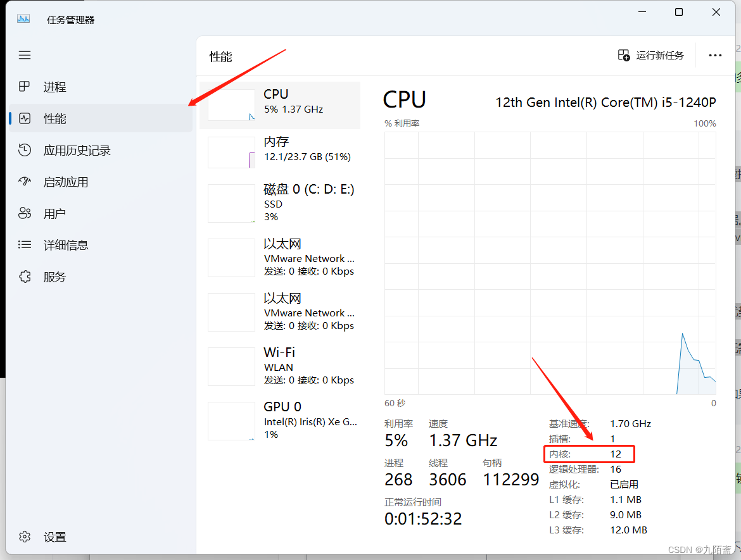Click the process count 268
Image resolution: width=741 pixels, height=560 pixels.
point(398,480)
